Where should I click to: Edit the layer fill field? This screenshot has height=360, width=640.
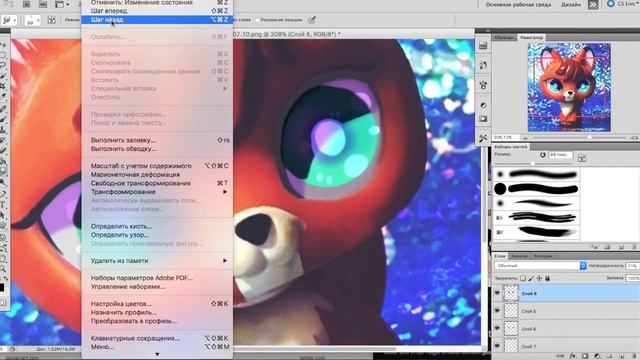(x=633, y=278)
